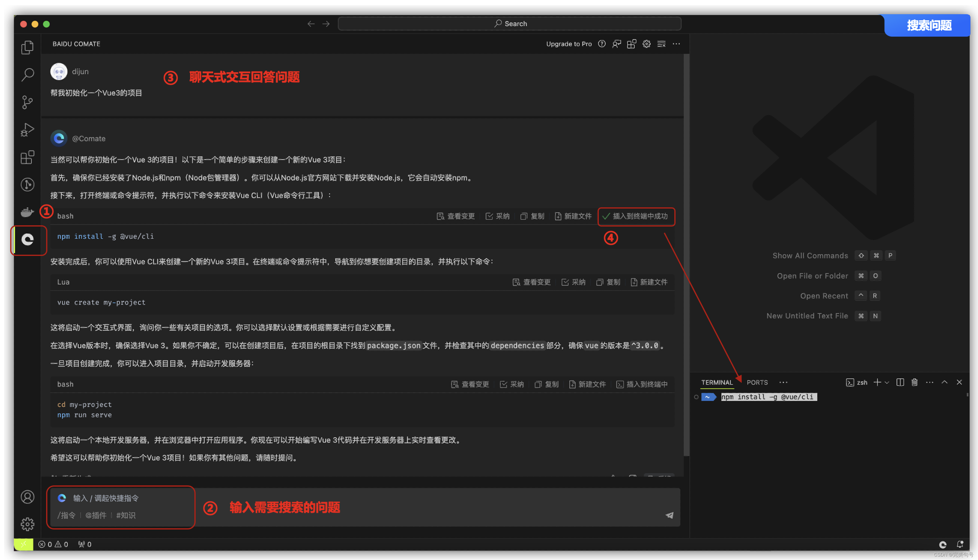
Task: Clear the Comate chat session icon
Action: (662, 44)
